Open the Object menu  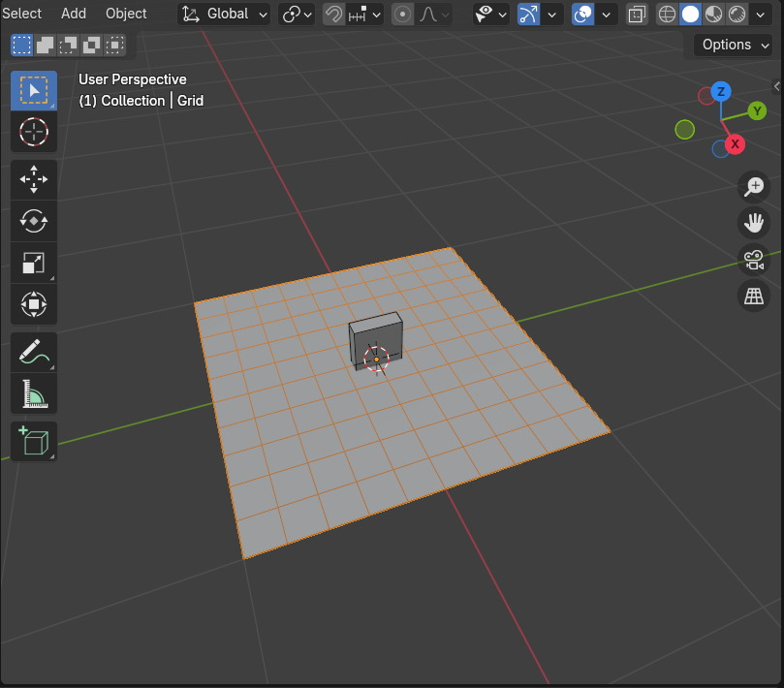126,14
